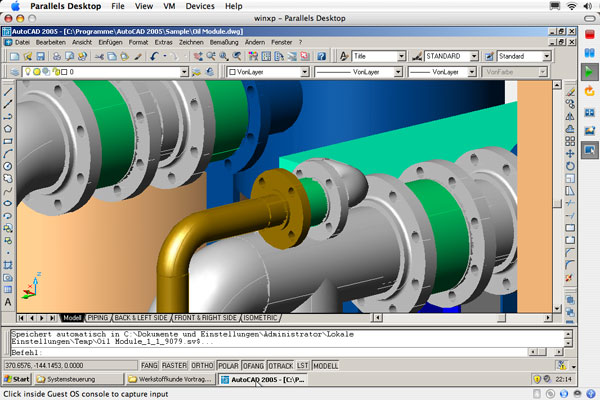Click the Plot printer icon
This screenshot has height=400, width=600.
57,56
